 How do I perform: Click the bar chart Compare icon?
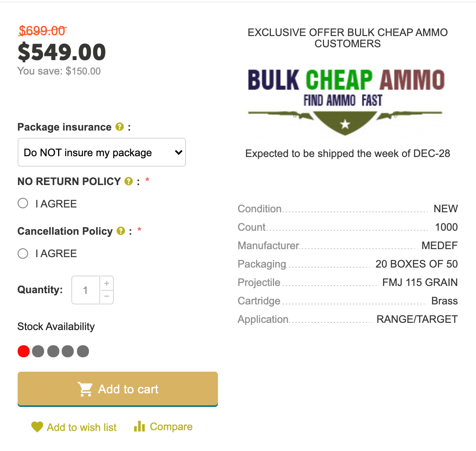tap(139, 427)
